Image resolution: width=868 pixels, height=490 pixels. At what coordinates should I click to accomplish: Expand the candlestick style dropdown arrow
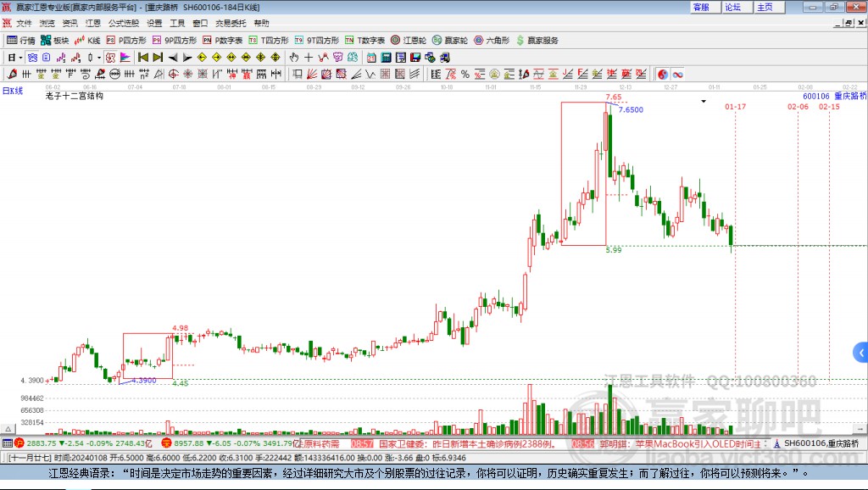pos(99,58)
